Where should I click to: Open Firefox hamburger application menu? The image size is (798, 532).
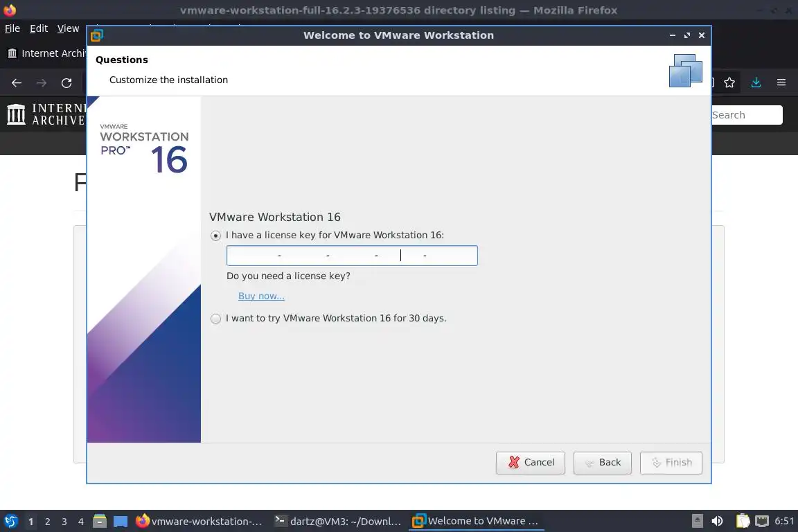pyautogui.click(x=781, y=82)
